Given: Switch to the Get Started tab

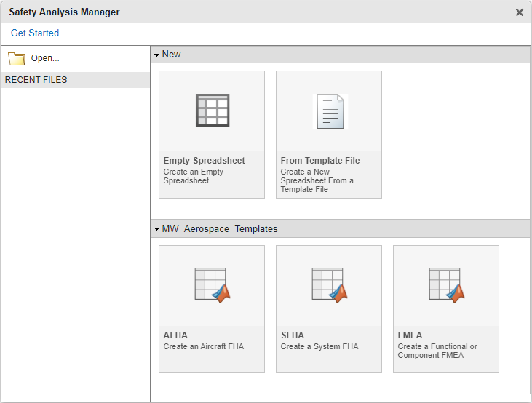Looking at the screenshot, I should coord(35,33).
